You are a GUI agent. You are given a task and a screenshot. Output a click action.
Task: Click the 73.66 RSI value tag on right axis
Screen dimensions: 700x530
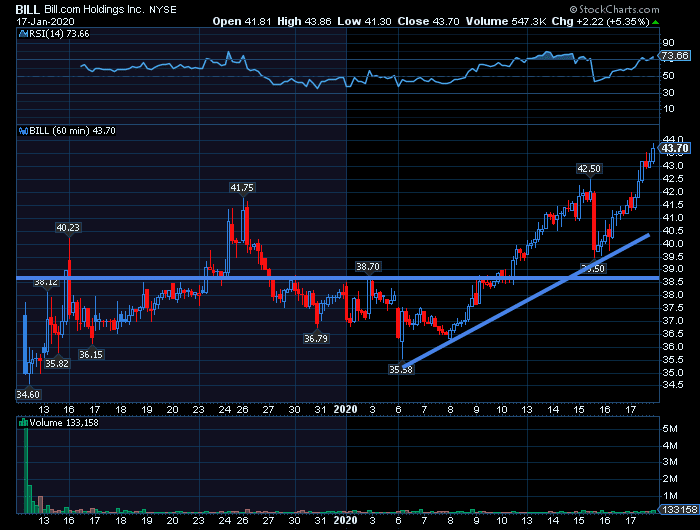point(675,55)
